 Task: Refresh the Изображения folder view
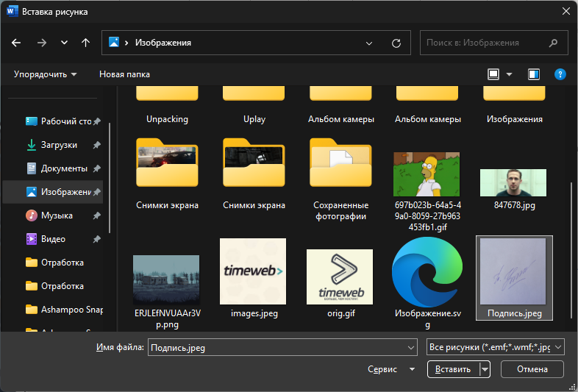click(396, 43)
